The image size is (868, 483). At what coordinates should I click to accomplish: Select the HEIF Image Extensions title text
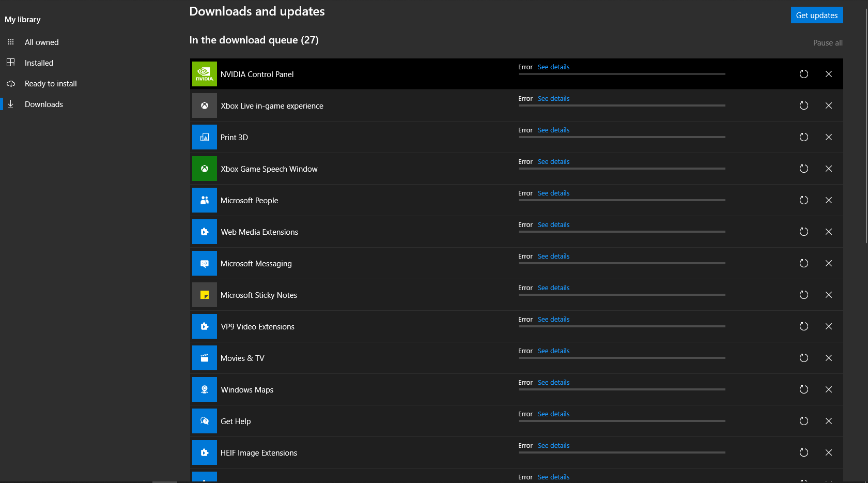point(259,453)
